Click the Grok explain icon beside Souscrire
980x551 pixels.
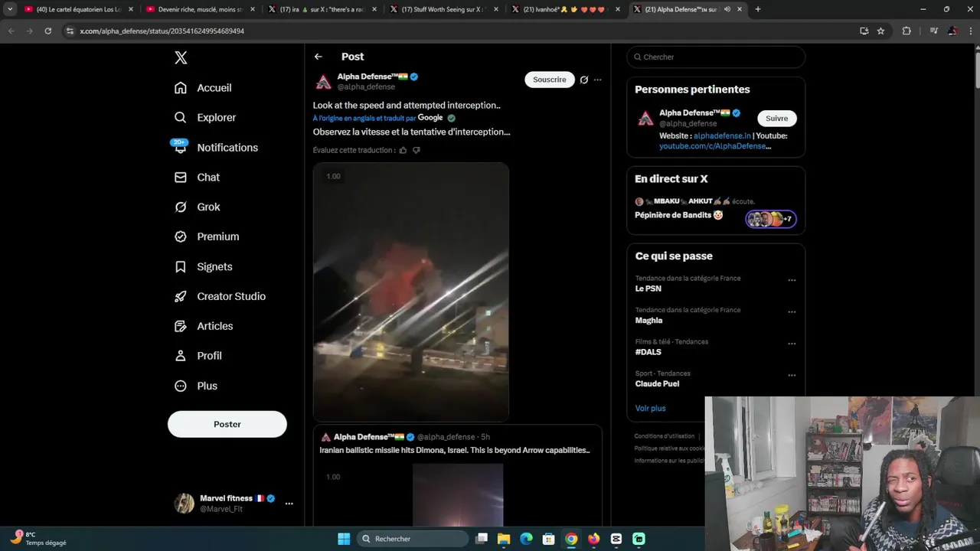point(584,80)
